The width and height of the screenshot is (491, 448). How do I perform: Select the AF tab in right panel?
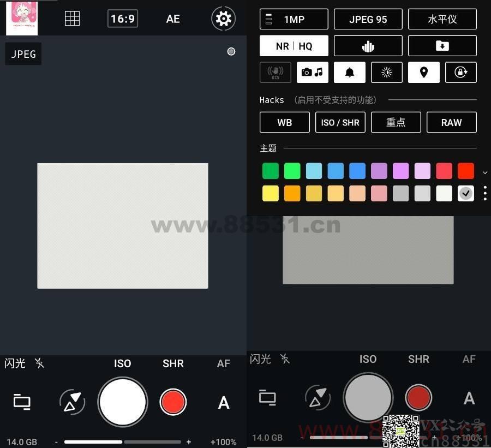click(x=469, y=359)
